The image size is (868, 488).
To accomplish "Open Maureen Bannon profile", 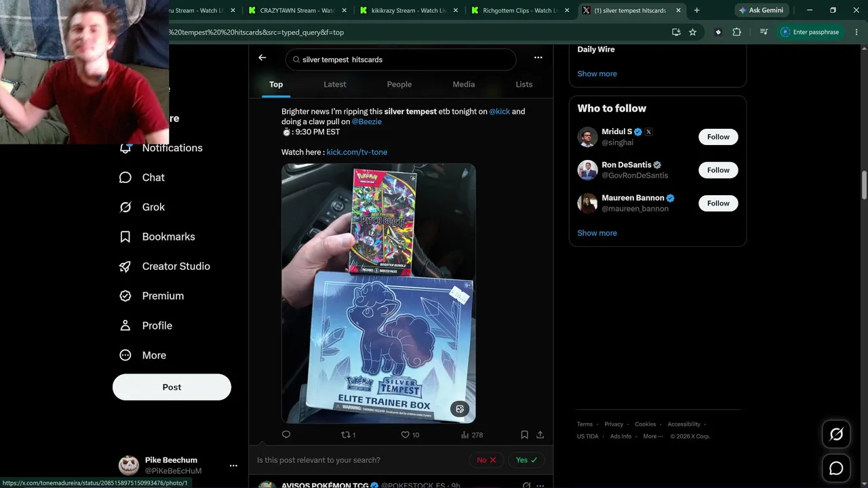I will pos(633,198).
